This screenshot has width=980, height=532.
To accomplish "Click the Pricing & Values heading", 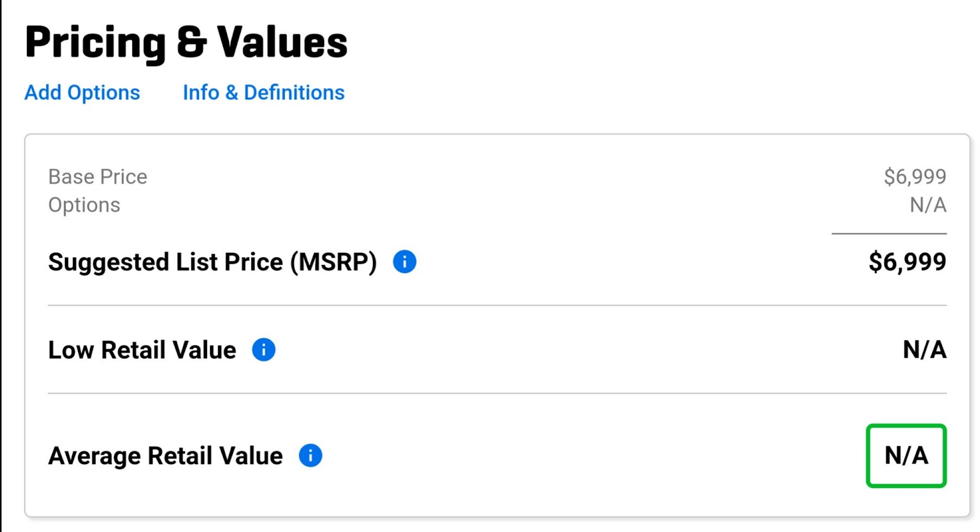I will tap(186, 43).
